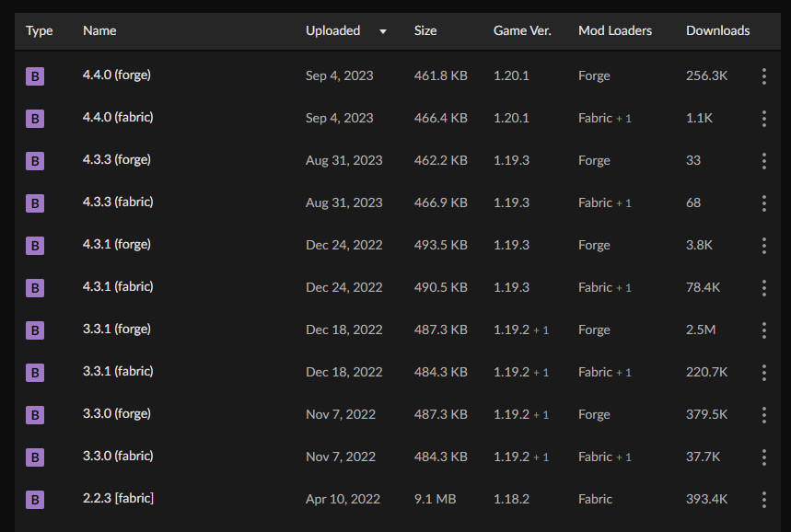Click the Beta badge next to 4.3.3 (forge)
Image resolution: width=791 pixels, height=532 pixels.
click(x=34, y=160)
